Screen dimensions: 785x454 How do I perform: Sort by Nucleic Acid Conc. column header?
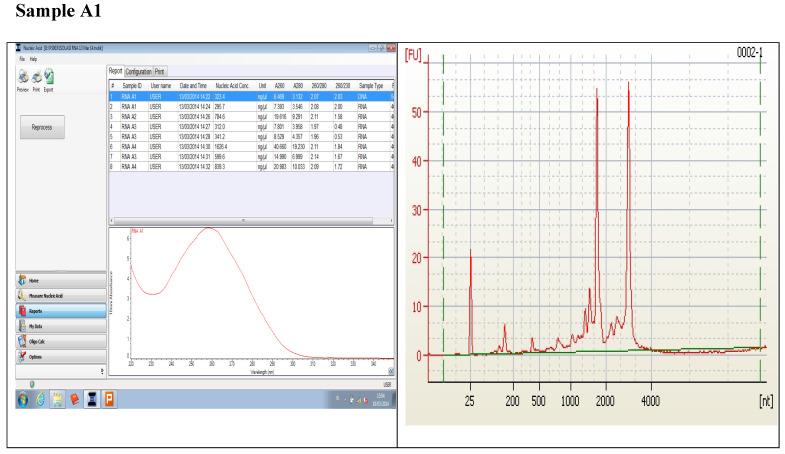pyautogui.click(x=232, y=86)
